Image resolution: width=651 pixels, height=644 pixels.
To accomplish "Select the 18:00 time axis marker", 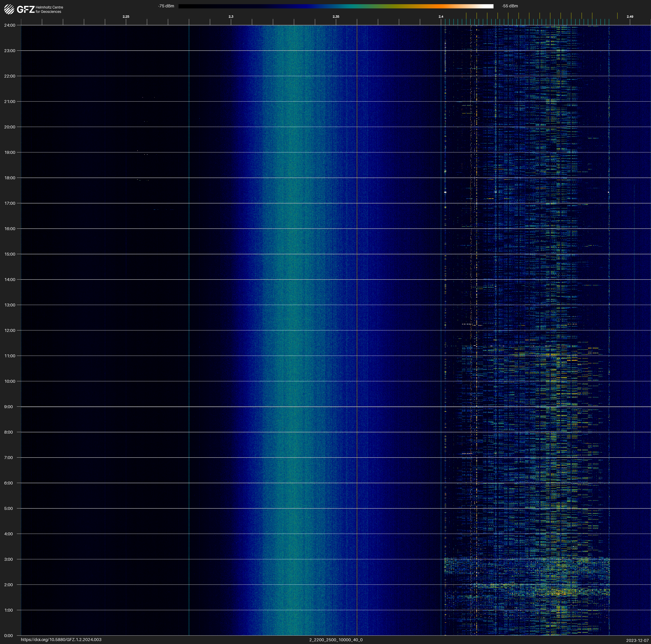I will click(10, 178).
